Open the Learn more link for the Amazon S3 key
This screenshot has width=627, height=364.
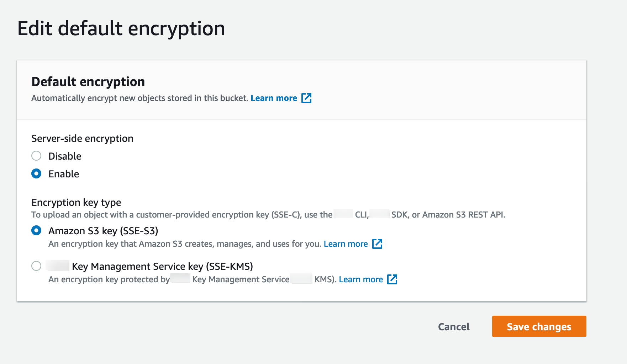[x=346, y=244]
